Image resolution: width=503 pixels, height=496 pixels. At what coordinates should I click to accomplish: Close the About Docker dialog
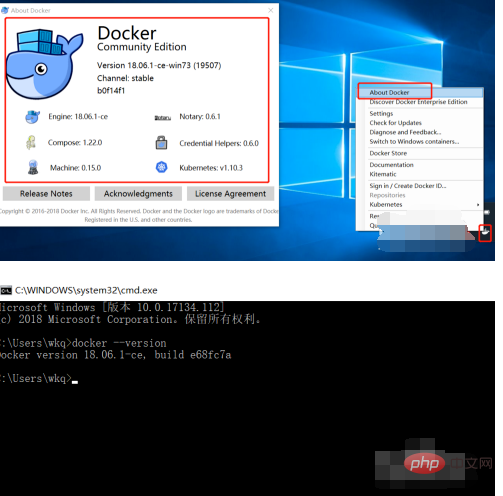(271, 10)
